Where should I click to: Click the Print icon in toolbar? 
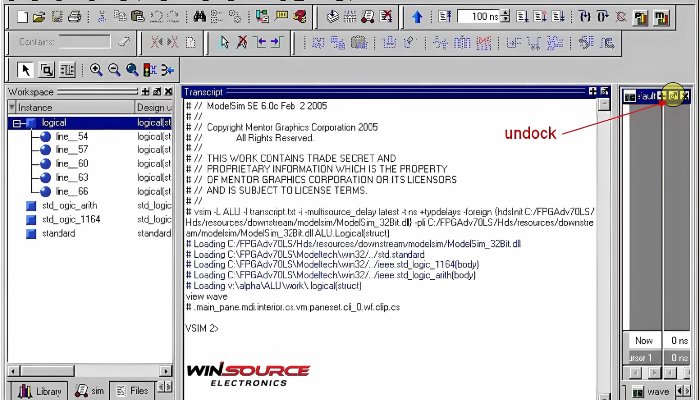[x=75, y=17]
